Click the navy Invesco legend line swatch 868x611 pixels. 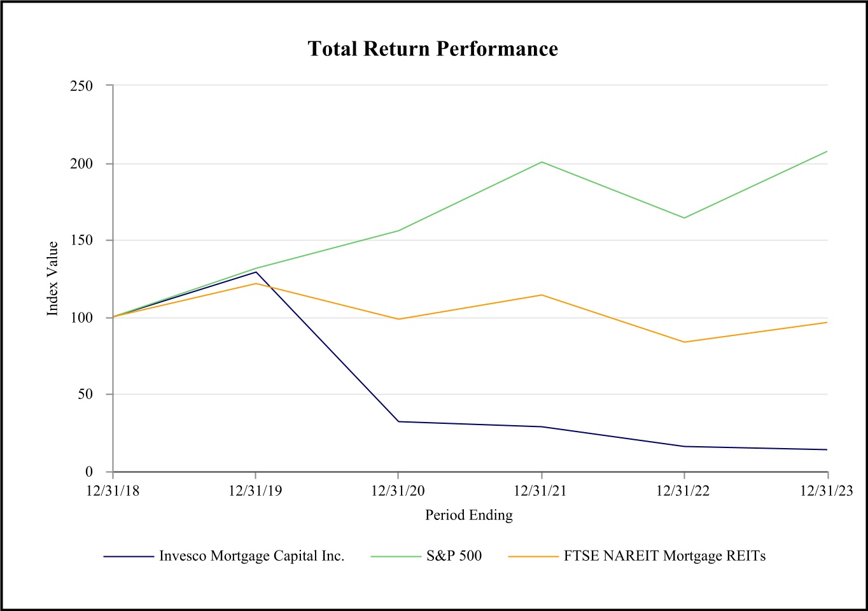129,556
